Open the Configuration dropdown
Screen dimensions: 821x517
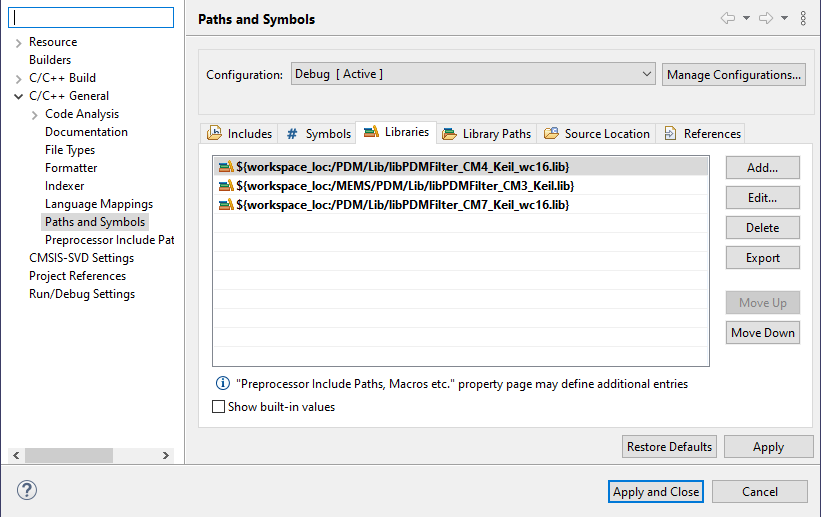point(473,74)
